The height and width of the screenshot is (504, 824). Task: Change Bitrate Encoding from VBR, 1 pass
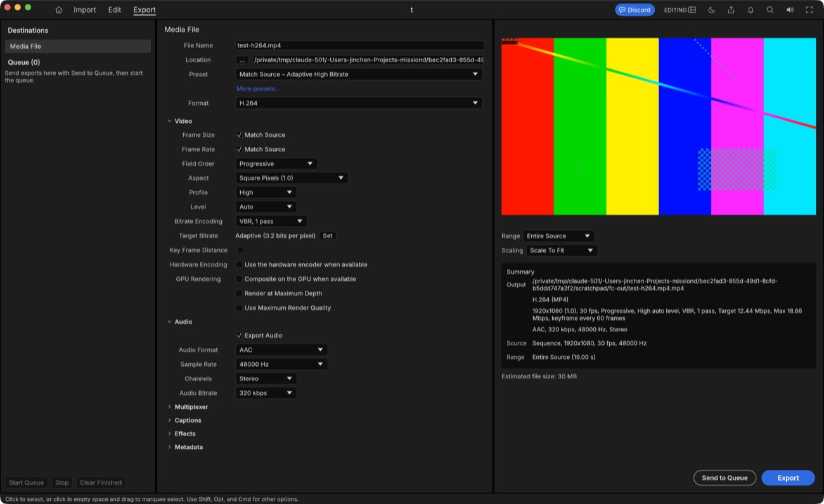[x=271, y=221]
